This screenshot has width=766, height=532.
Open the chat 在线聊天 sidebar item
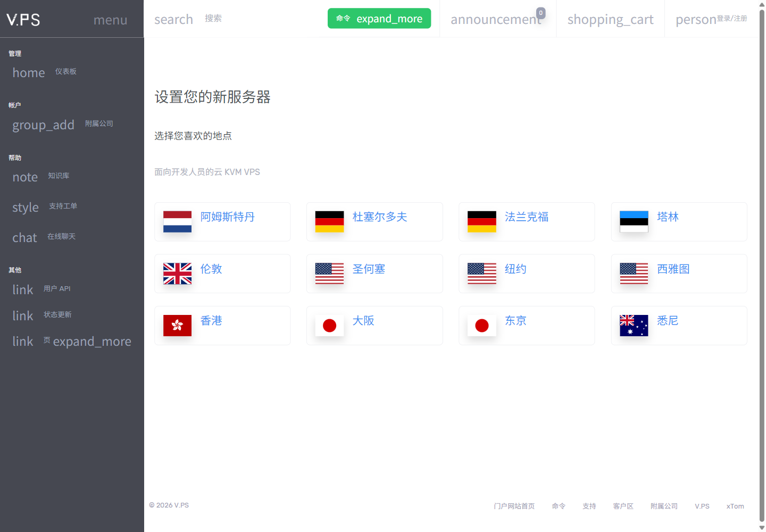pos(44,237)
